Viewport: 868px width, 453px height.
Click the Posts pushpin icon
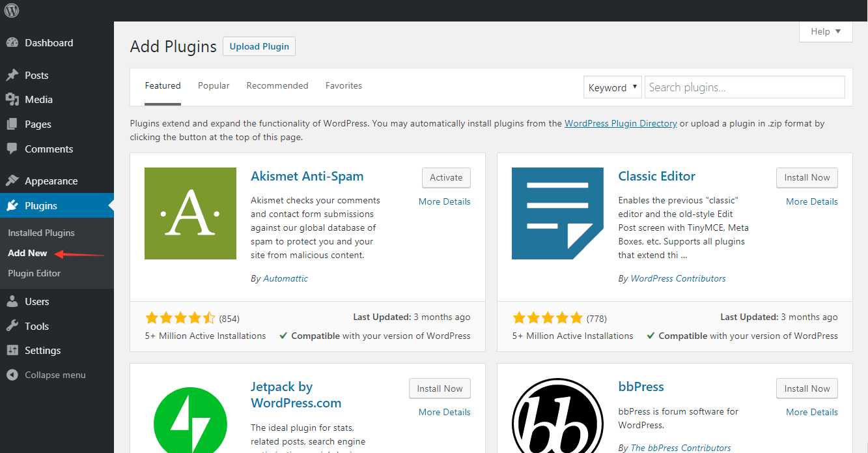point(12,76)
